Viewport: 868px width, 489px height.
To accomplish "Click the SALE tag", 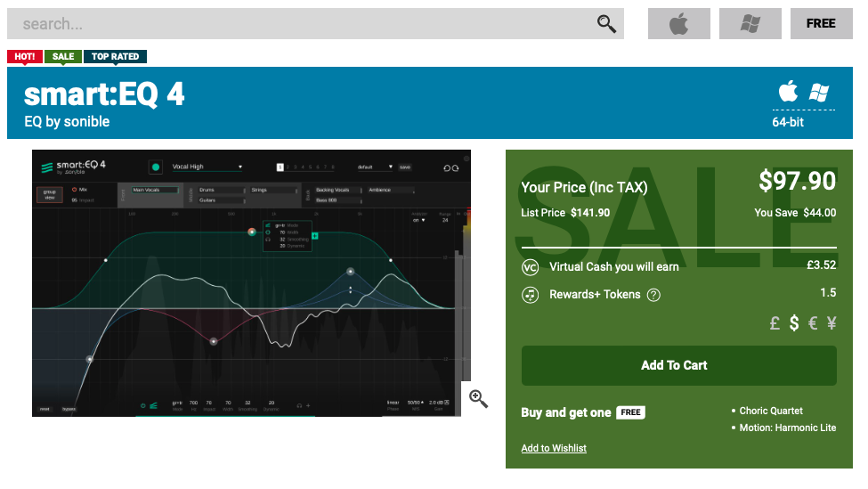I will pos(63,56).
